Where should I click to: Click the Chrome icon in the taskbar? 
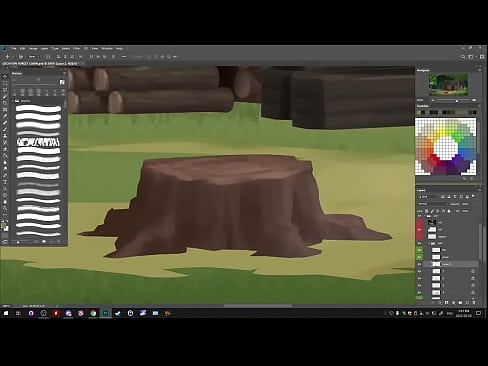coord(93,313)
